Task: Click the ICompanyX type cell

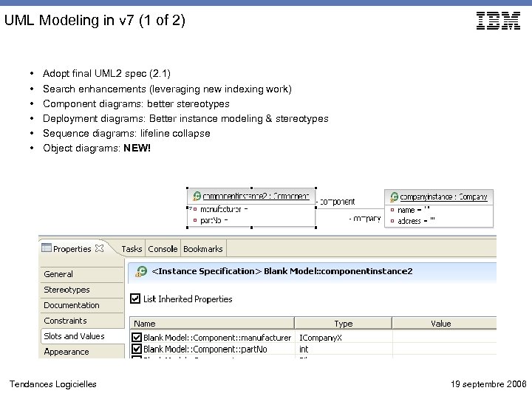Action: [x=344, y=338]
